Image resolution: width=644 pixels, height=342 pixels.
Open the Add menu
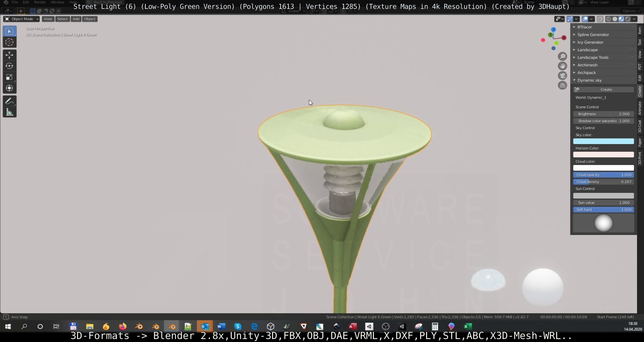pos(76,19)
